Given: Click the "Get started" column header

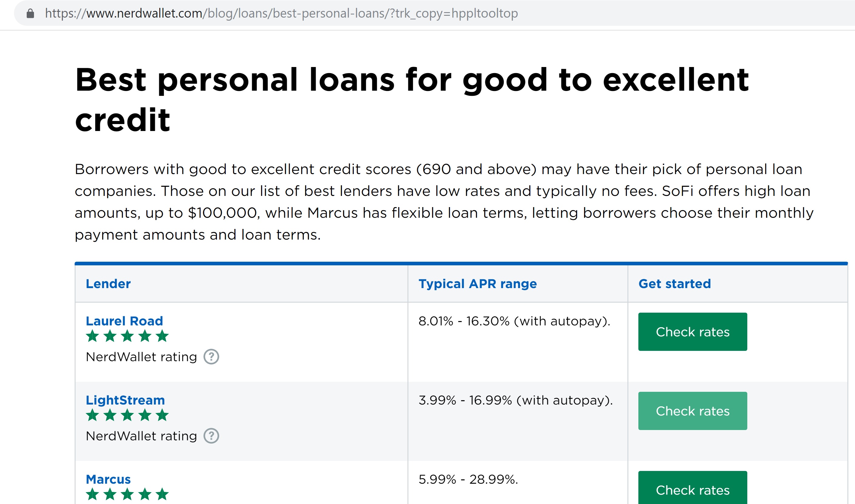Looking at the screenshot, I should (x=674, y=284).
